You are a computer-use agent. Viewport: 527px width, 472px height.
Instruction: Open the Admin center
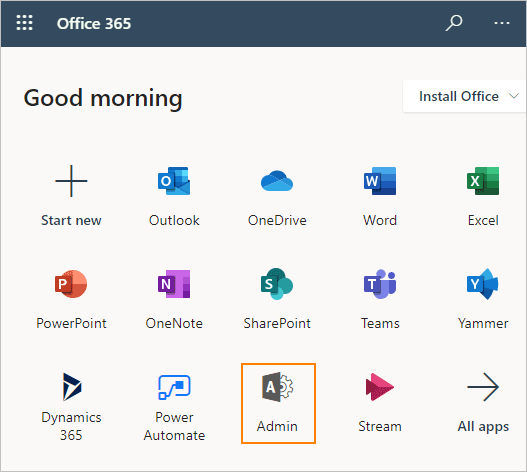tap(278, 403)
